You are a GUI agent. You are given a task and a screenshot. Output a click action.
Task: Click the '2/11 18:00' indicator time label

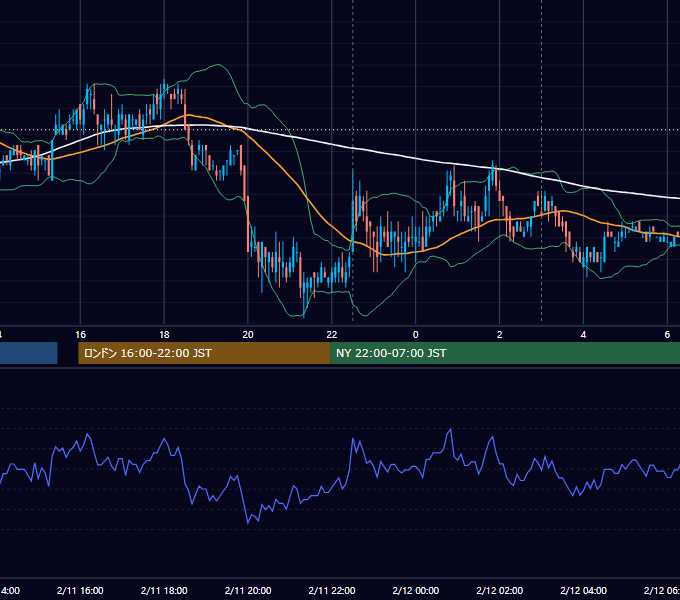[164, 590]
